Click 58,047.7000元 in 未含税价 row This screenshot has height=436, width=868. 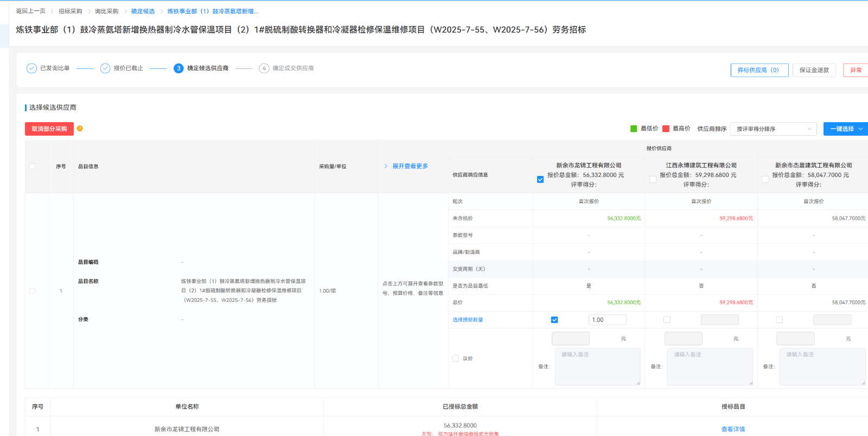[848, 218]
